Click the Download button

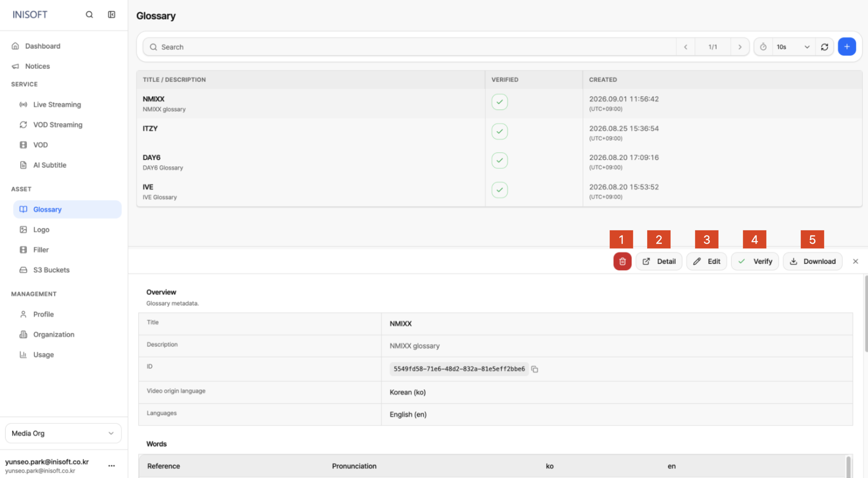click(x=813, y=262)
